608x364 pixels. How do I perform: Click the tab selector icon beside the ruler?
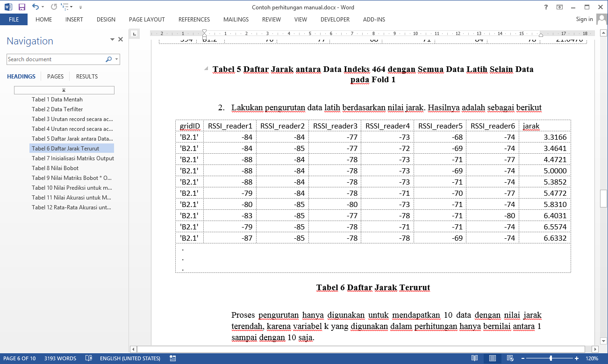[134, 34]
